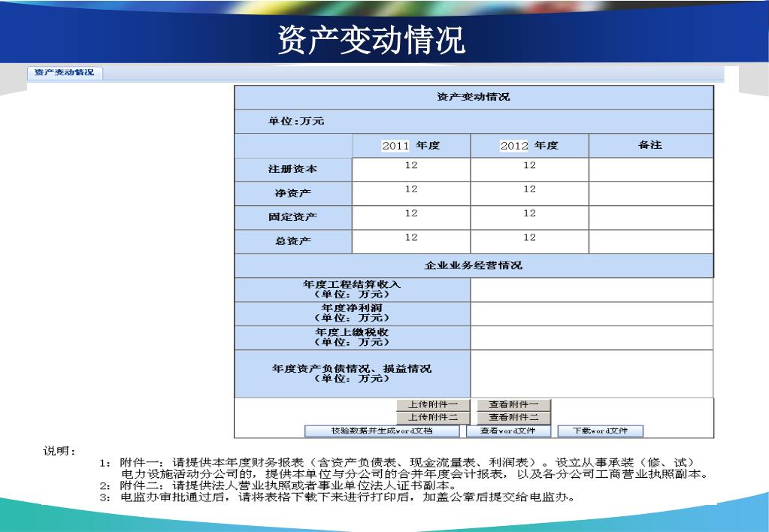Click the 备注 cell in 总资产 row
This screenshot has width=769, height=532.
[650, 241]
